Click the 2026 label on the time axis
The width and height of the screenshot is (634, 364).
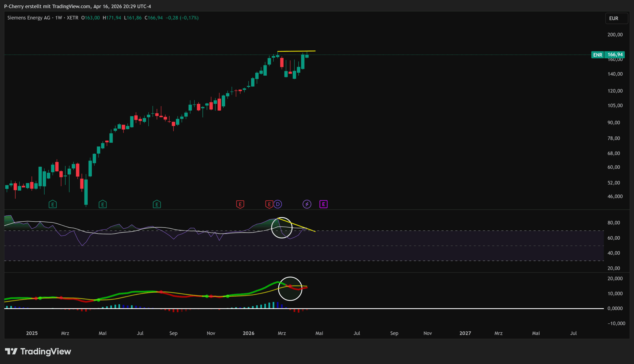coord(248,333)
